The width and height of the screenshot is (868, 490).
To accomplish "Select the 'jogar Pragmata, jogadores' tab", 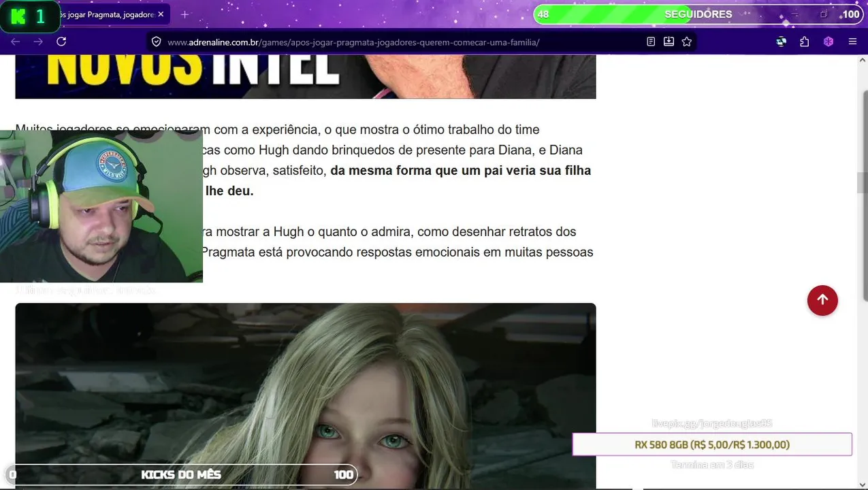I will pos(108,14).
